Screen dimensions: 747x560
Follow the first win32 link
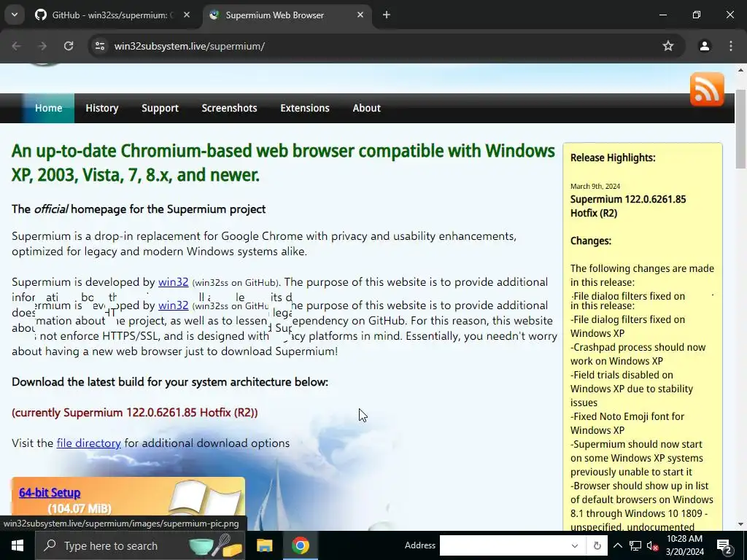174,282
